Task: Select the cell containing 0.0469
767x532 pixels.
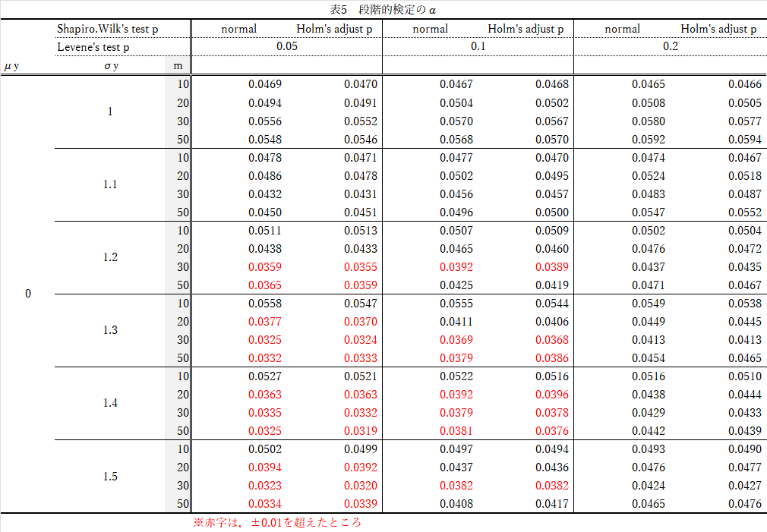Action: [x=264, y=84]
